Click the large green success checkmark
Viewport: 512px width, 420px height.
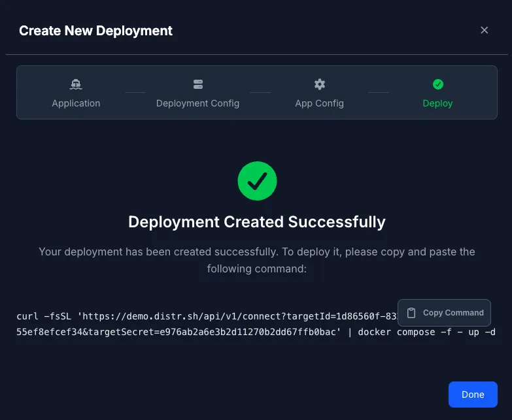coord(257,181)
